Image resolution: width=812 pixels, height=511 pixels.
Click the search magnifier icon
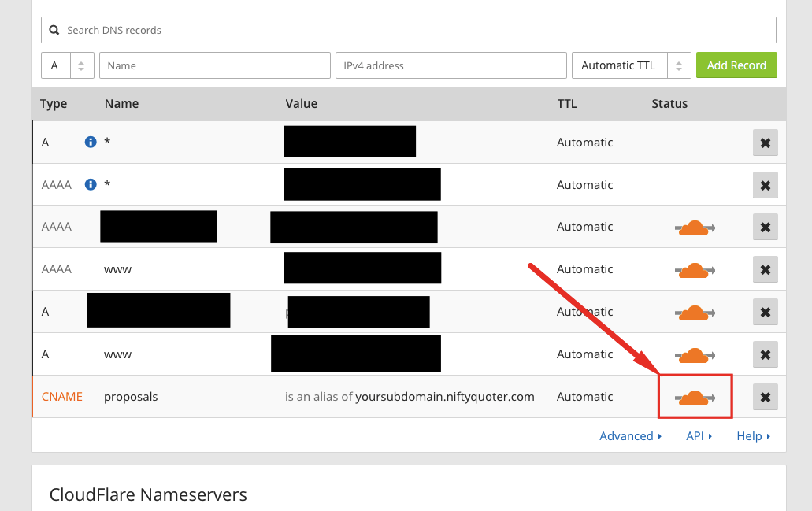[54, 31]
